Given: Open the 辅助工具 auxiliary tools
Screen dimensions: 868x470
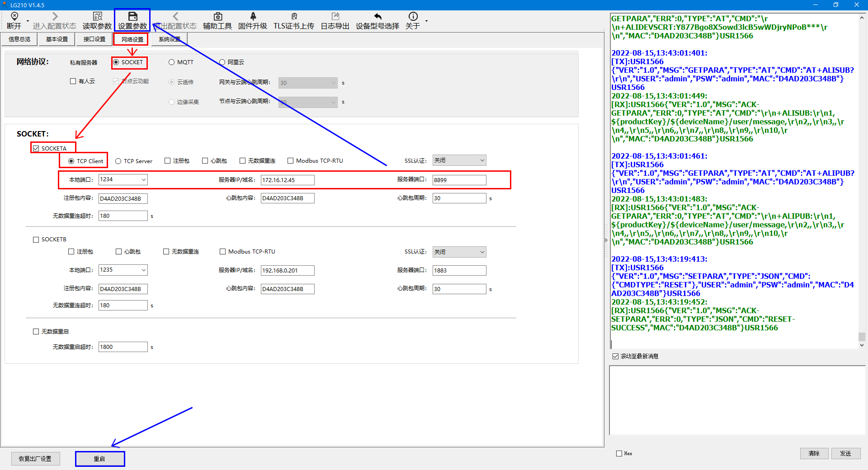Looking at the screenshot, I should point(217,17).
